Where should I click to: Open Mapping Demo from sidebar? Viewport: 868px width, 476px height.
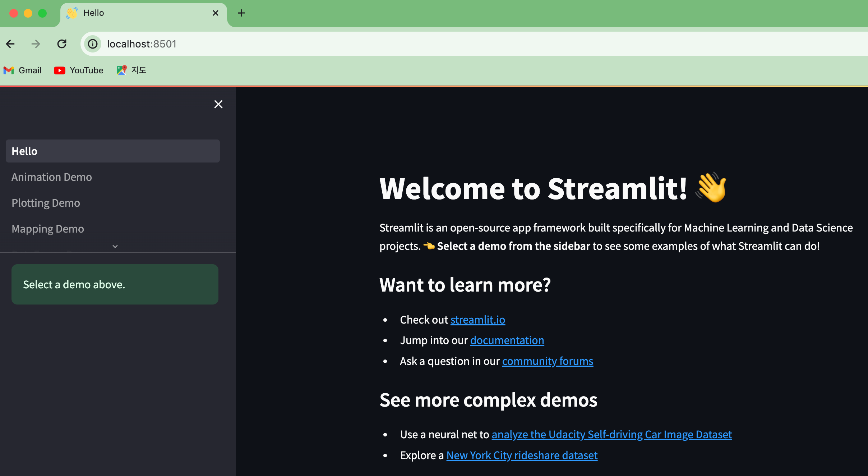click(x=47, y=229)
